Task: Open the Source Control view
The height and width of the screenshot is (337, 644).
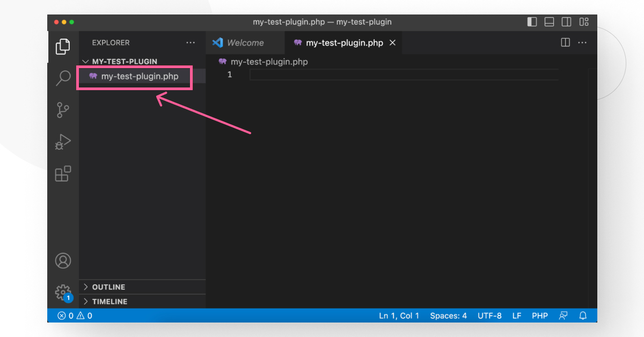Action: pos(63,109)
